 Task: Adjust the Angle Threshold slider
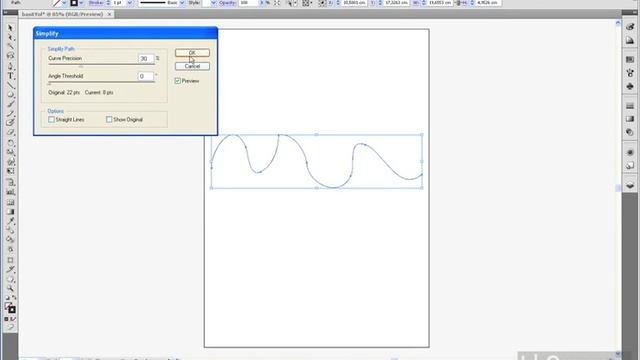point(49,83)
